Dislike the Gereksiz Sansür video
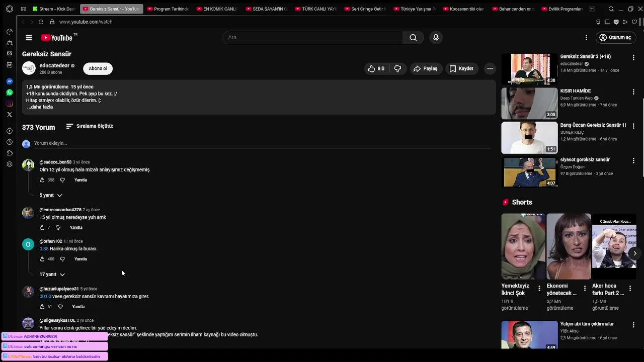644x362 pixels. (x=397, y=68)
